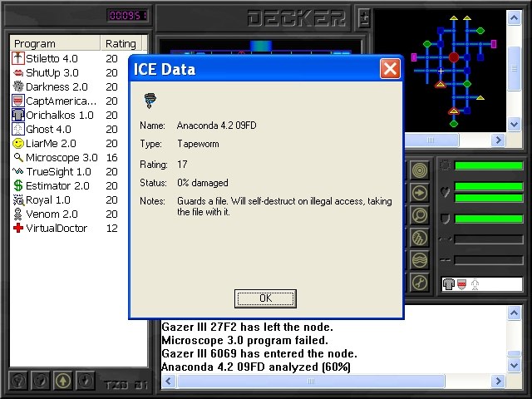The width and height of the screenshot is (532, 399).
Task: Click the message log scroll-down arrow
Action: (x=514, y=366)
